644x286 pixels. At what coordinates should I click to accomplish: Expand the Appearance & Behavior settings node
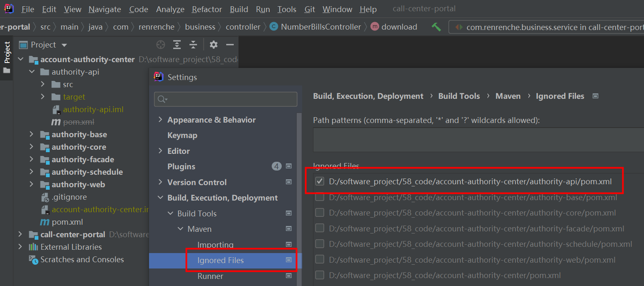(160, 120)
